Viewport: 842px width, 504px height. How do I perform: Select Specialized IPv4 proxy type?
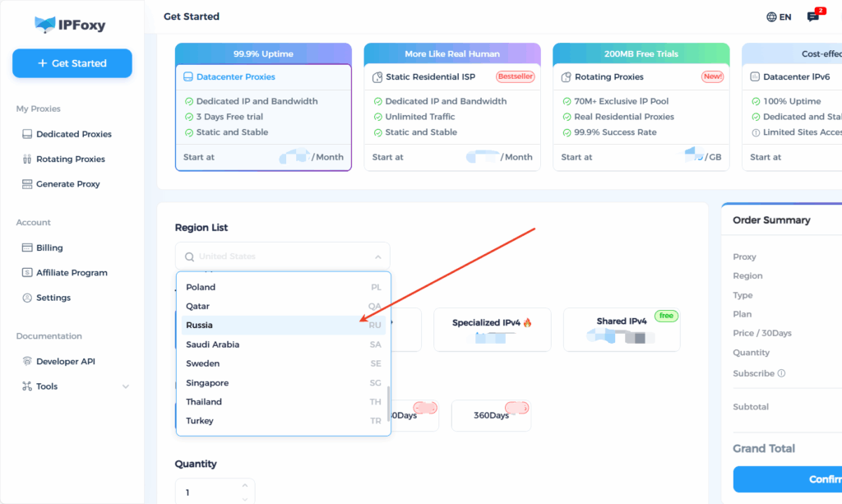point(492,329)
